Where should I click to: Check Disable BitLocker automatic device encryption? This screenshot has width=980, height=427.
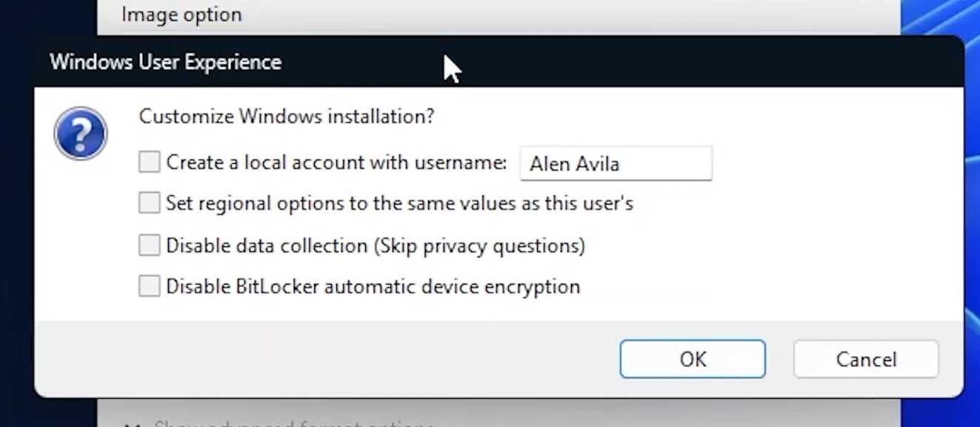click(149, 285)
